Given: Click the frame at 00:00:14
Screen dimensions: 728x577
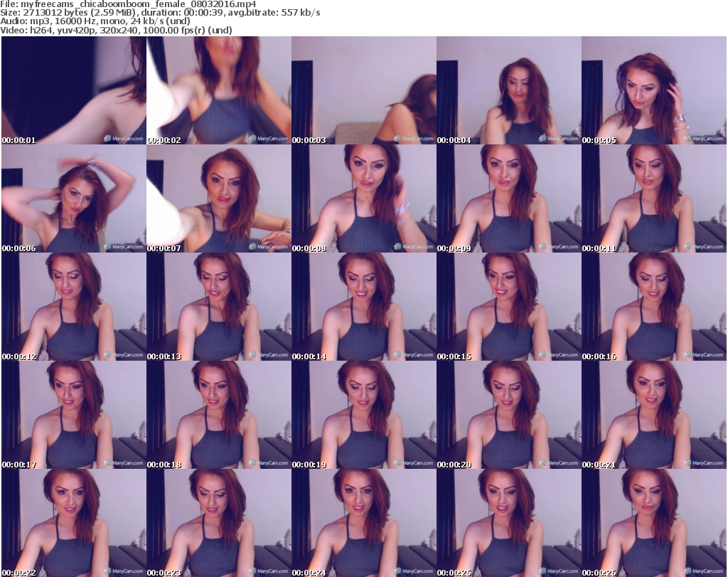Looking at the screenshot, I should (364, 307).
